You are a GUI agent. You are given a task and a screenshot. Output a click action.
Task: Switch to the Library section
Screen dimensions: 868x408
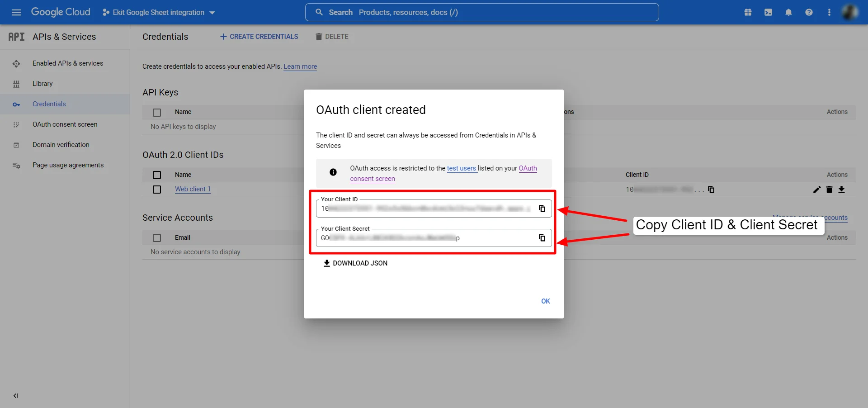pos(42,84)
